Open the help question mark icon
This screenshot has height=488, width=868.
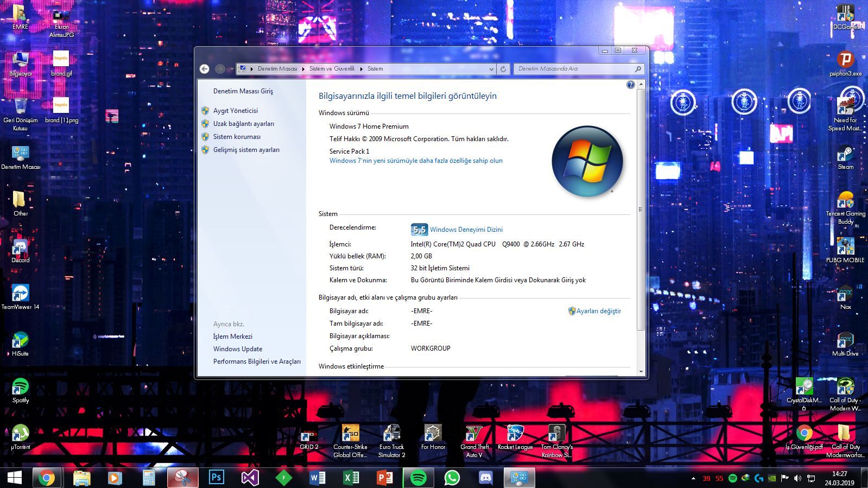pyautogui.click(x=630, y=85)
